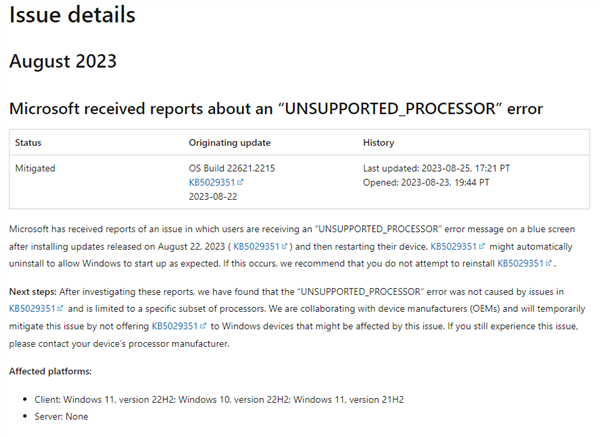The height and width of the screenshot is (437, 600).
Task: Click external-link icon before ') and then restarting'
Action: (x=284, y=246)
